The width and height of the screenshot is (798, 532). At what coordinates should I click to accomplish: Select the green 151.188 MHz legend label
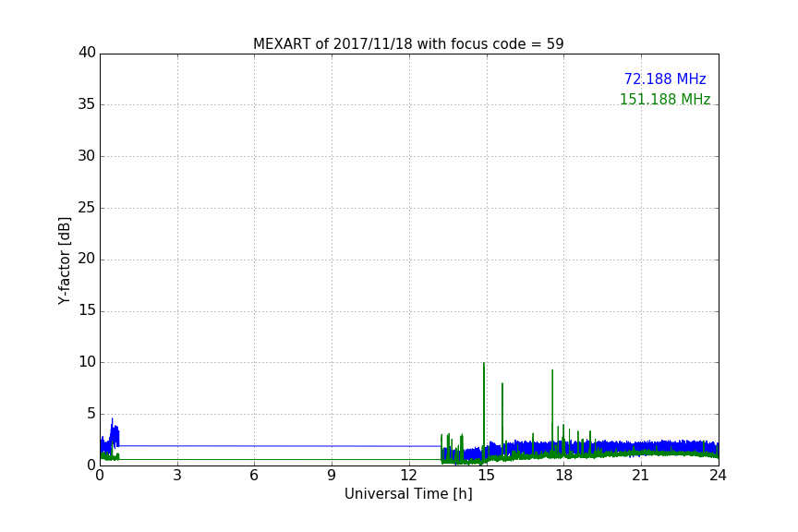click(665, 99)
